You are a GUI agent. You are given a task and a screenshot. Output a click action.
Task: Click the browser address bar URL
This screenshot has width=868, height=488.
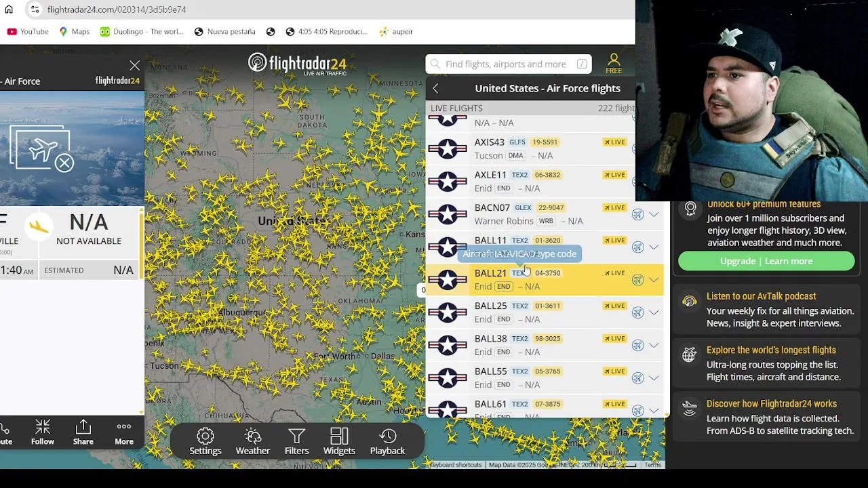(117, 9)
